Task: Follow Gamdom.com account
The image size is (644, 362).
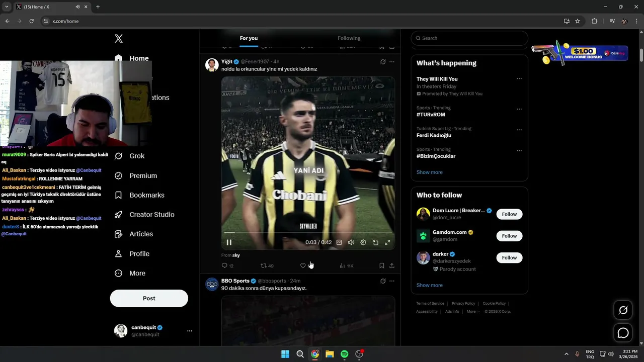Action: click(509, 236)
